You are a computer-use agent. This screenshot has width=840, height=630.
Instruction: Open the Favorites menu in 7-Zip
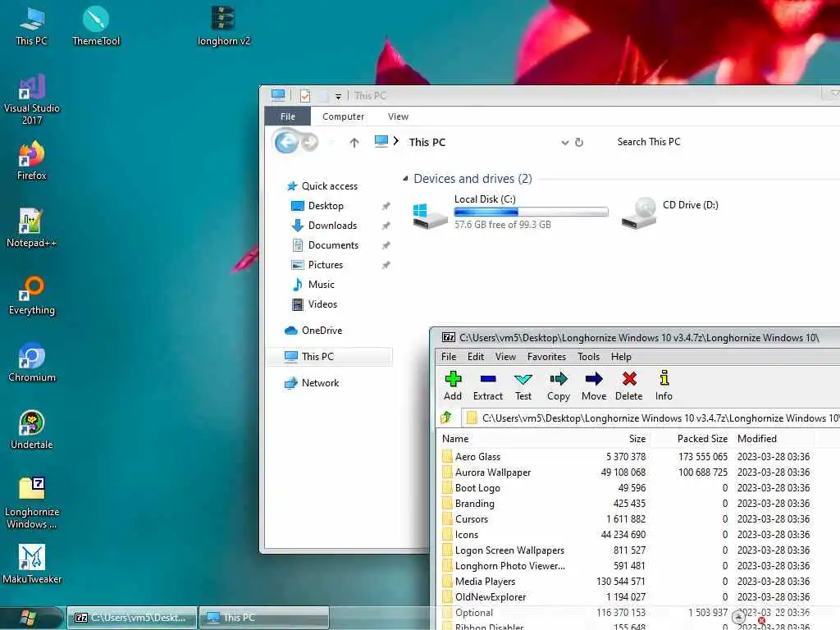(x=546, y=357)
